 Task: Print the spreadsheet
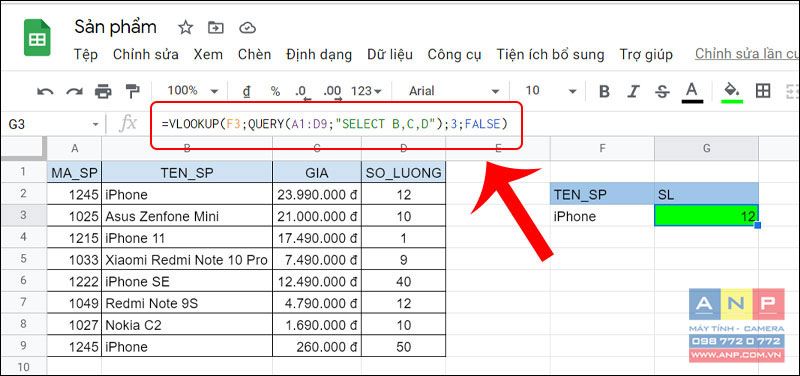[x=103, y=91]
